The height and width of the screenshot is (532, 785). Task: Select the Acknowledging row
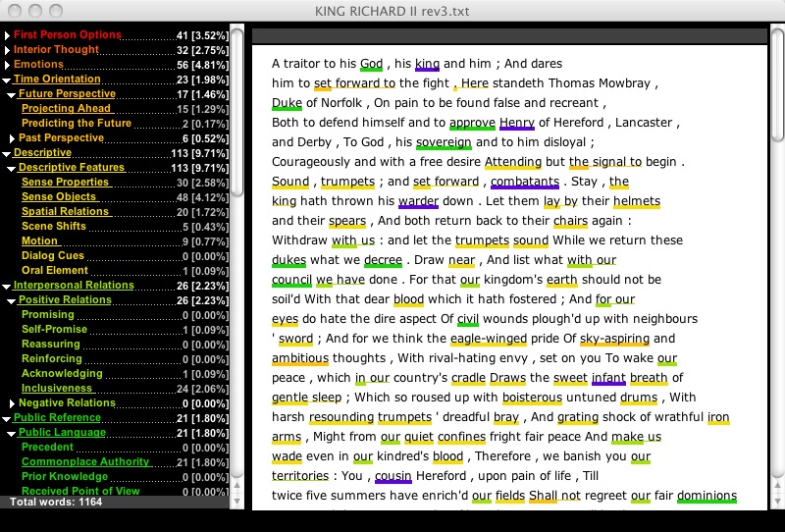(x=125, y=373)
